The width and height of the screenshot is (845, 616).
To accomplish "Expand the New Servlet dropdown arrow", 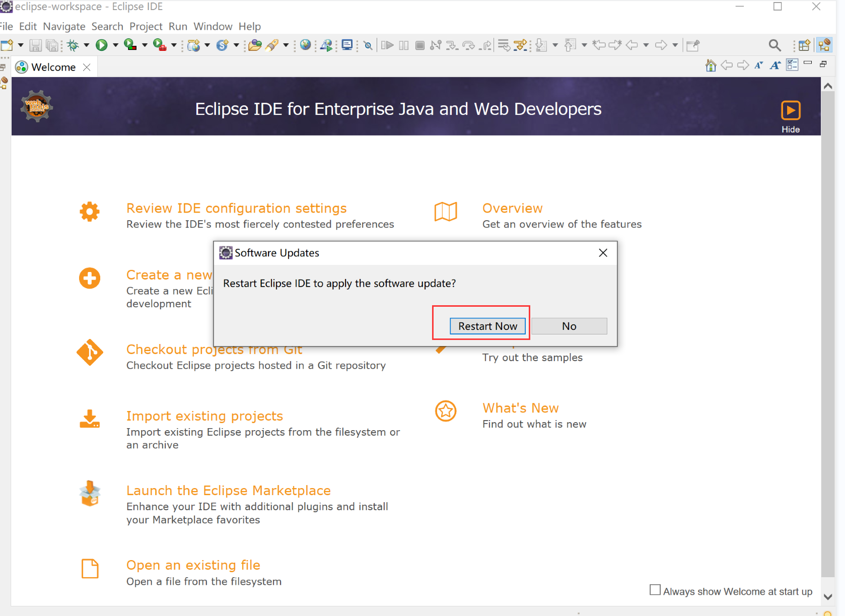I will point(236,45).
